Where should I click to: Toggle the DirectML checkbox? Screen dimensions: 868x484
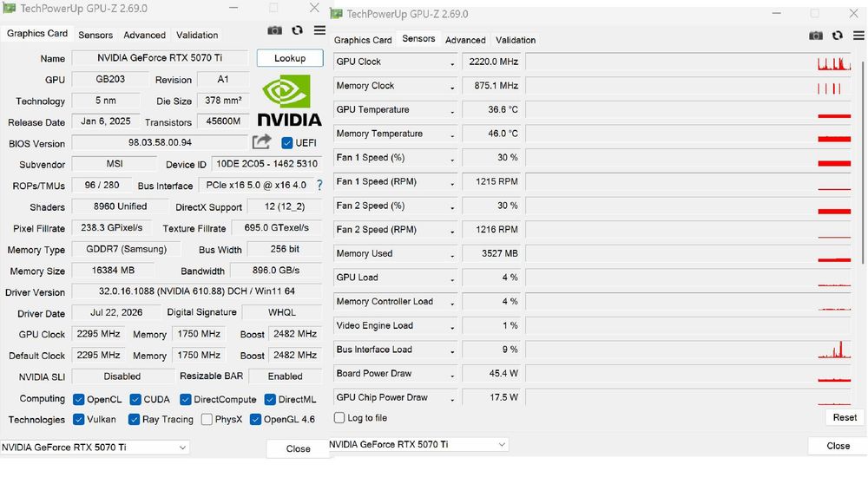click(270, 399)
